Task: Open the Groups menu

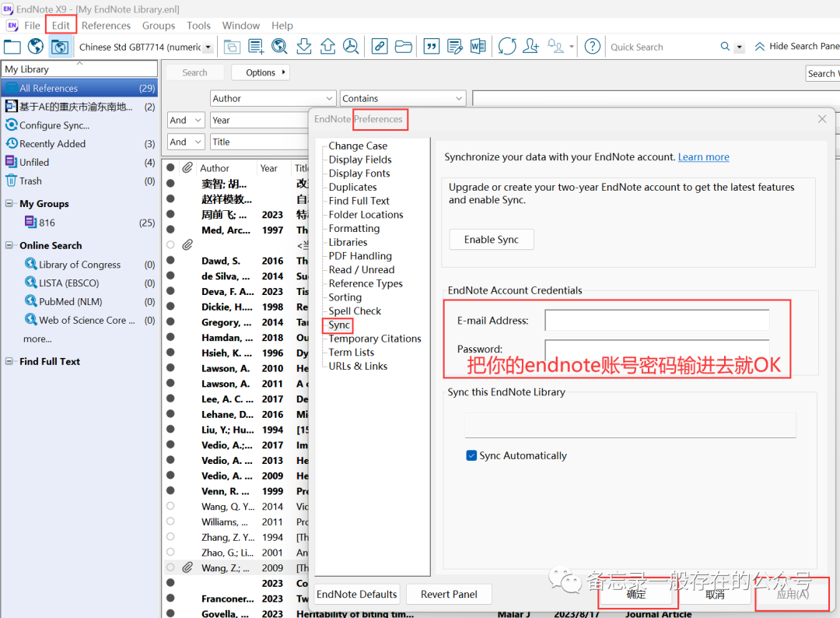Action: click(x=159, y=26)
